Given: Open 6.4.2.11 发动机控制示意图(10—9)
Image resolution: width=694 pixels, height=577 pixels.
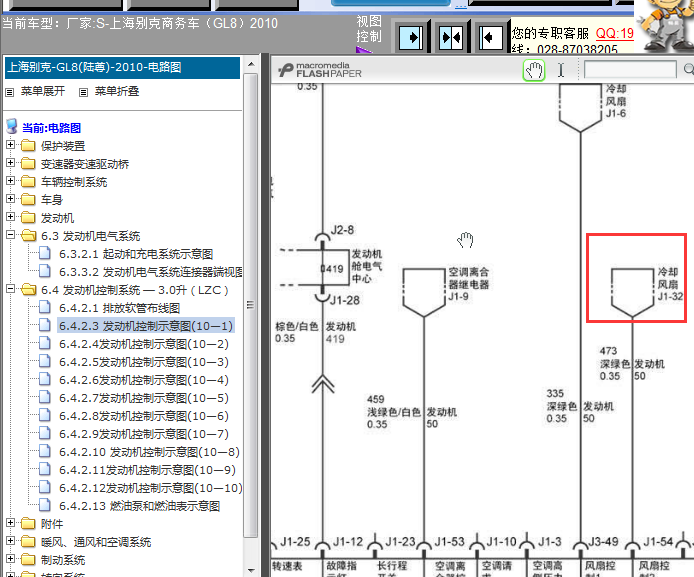Looking at the screenshot, I should coord(147,470).
